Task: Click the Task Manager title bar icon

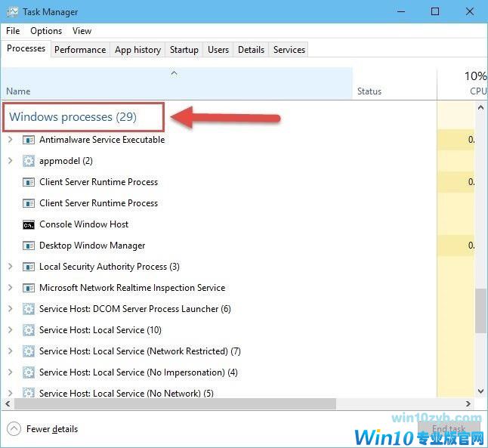Action: pos(12,12)
